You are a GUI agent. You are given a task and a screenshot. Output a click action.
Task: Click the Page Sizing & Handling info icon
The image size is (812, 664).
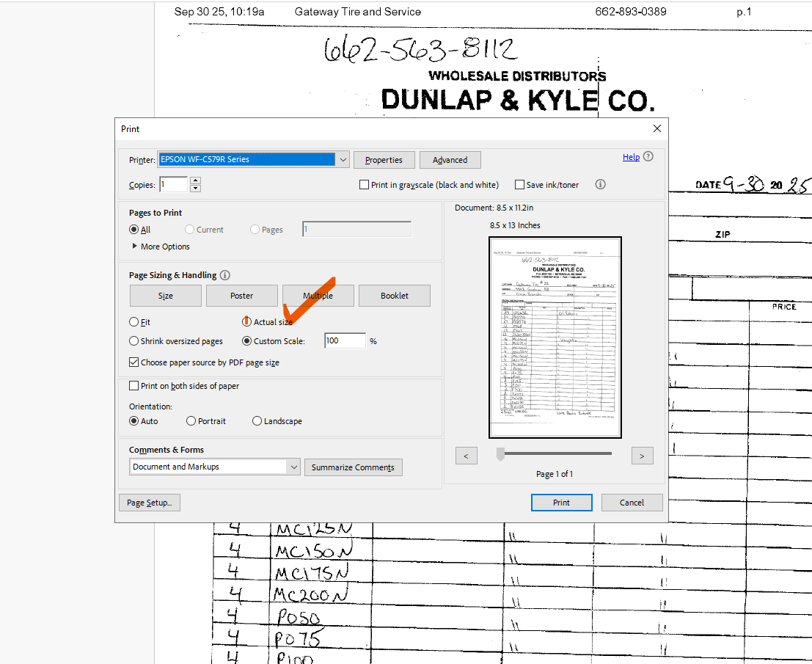[x=224, y=275]
